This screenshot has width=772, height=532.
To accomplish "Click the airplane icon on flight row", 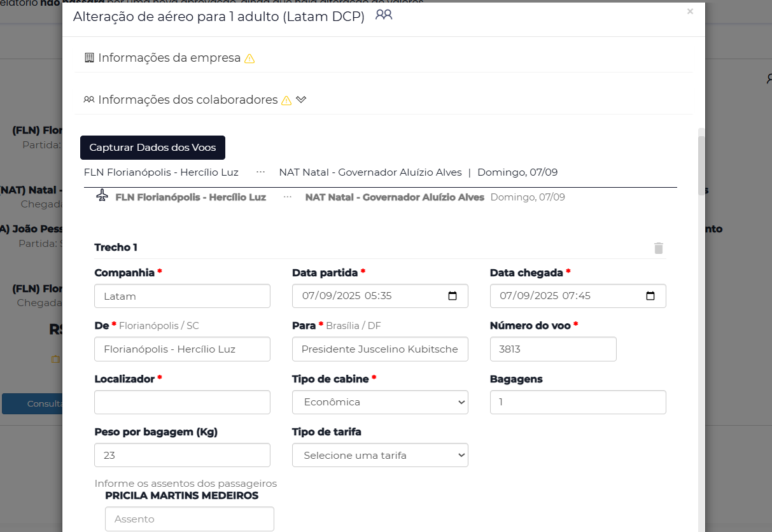I will [x=102, y=196].
